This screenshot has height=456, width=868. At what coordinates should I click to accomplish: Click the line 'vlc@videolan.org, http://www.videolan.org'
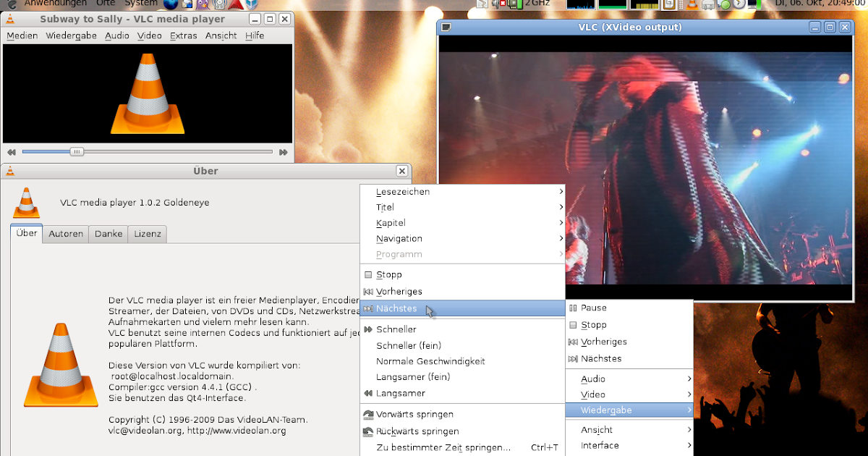[197, 431]
